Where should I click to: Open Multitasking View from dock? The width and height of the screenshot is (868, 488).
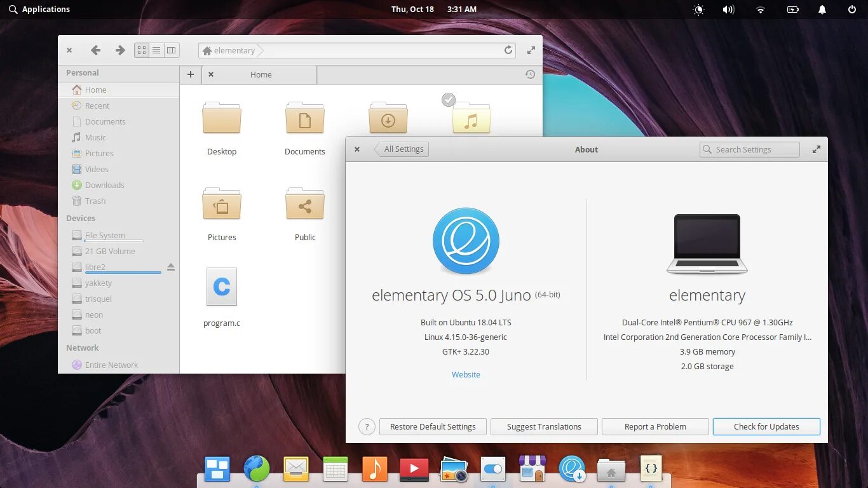coord(217,469)
